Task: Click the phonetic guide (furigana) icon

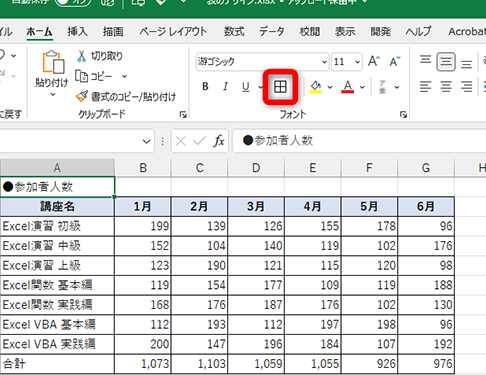Action: [382, 87]
